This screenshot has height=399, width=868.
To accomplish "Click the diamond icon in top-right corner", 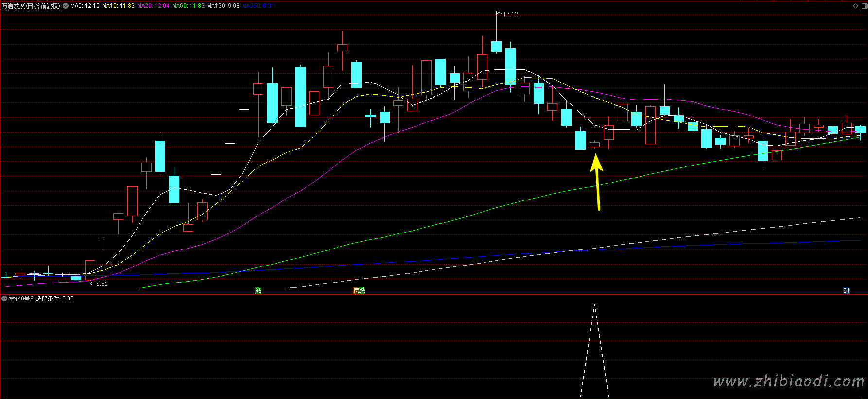I will (855, 6).
